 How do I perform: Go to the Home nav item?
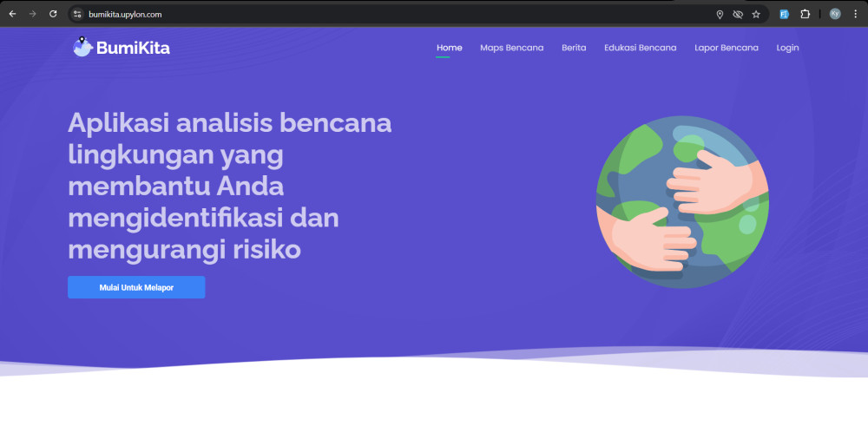point(449,48)
